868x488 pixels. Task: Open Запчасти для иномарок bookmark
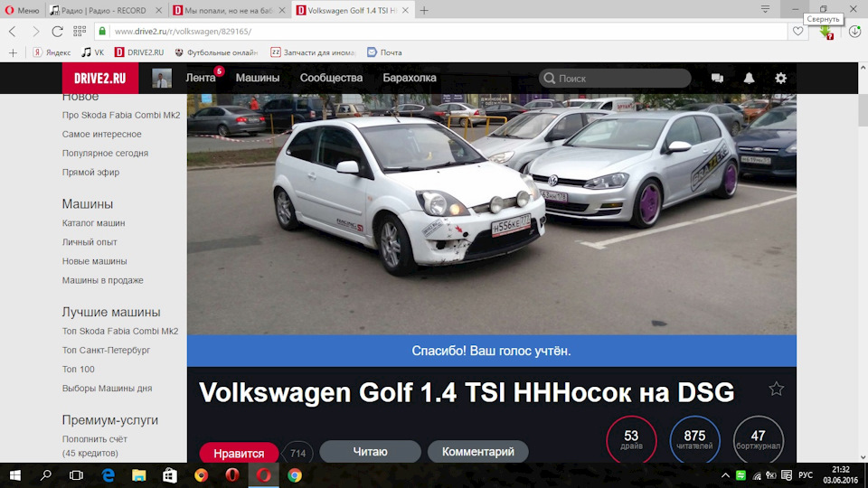click(313, 52)
